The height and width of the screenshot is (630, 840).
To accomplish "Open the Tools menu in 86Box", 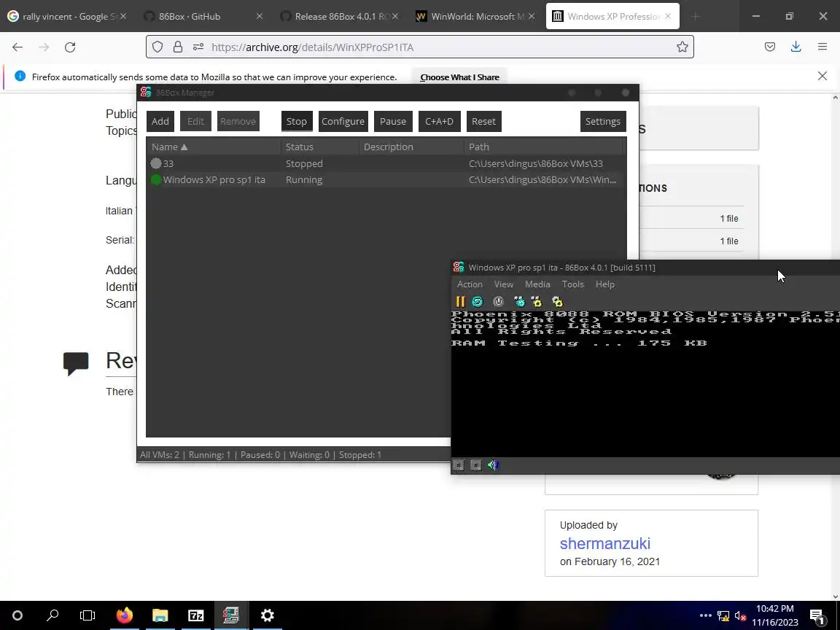I will click(572, 284).
